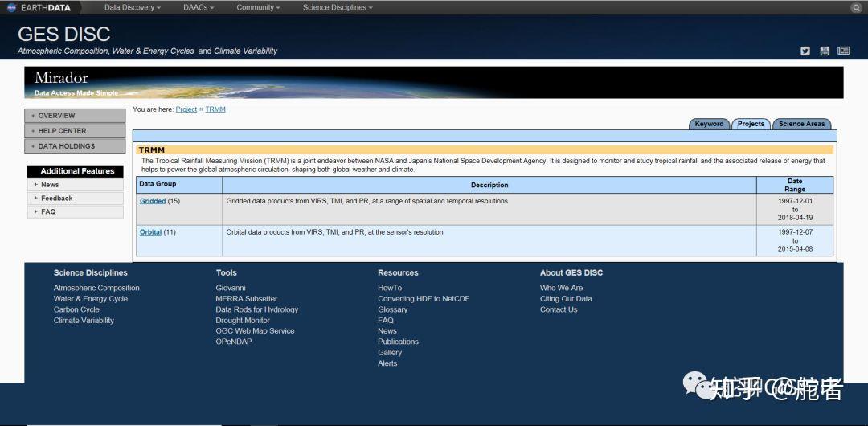Open the Gridded data group link
Image resolution: width=868 pixels, height=426 pixels.
pos(153,201)
